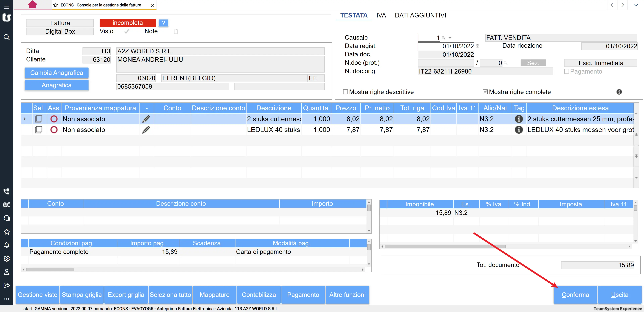This screenshot has width=644, height=312.
Task: Open notifications bell in sidebar
Action: 7,245
